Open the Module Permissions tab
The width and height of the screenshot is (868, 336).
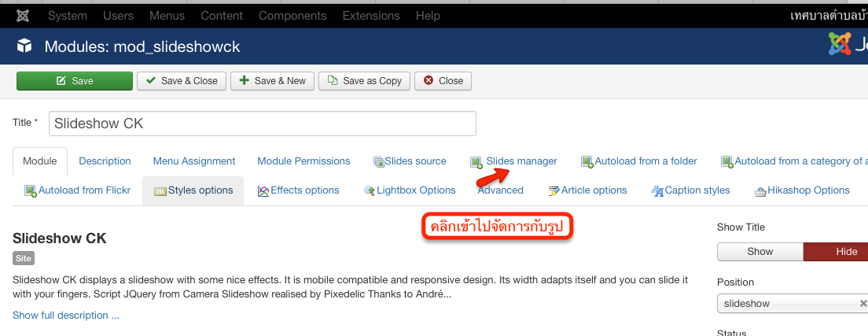coord(303,161)
